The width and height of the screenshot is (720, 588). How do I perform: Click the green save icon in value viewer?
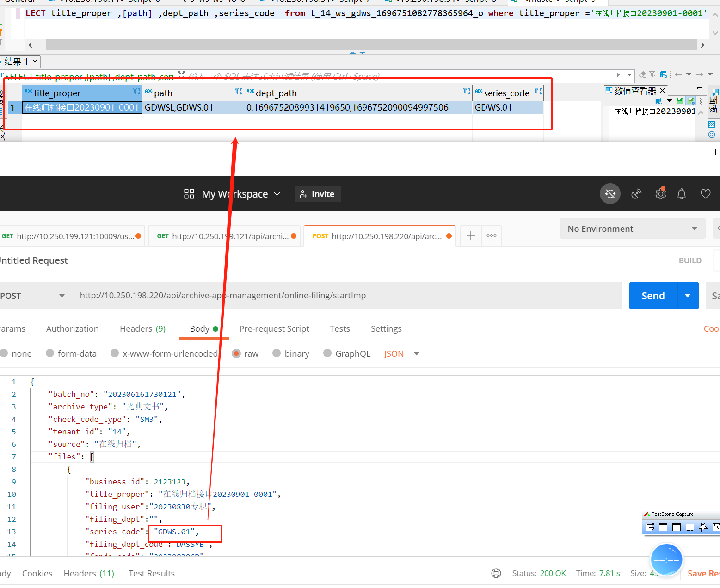point(680,101)
